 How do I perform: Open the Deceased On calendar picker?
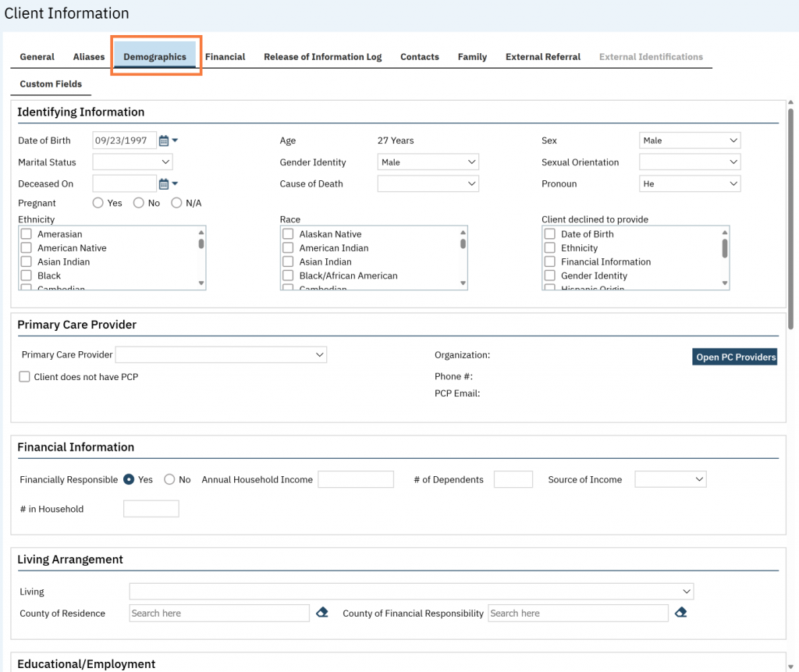pyautogui.click(x=164, y=184)
